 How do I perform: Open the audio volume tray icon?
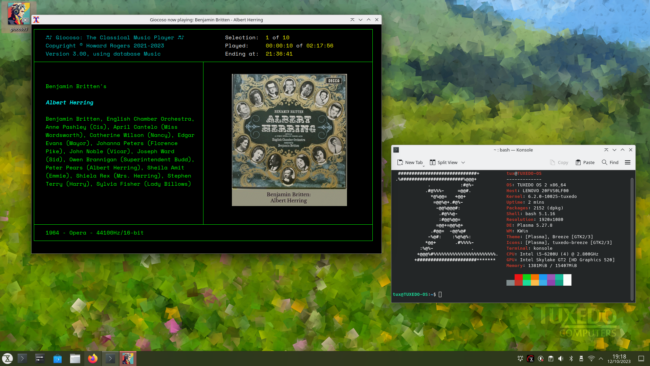[561, 359]
